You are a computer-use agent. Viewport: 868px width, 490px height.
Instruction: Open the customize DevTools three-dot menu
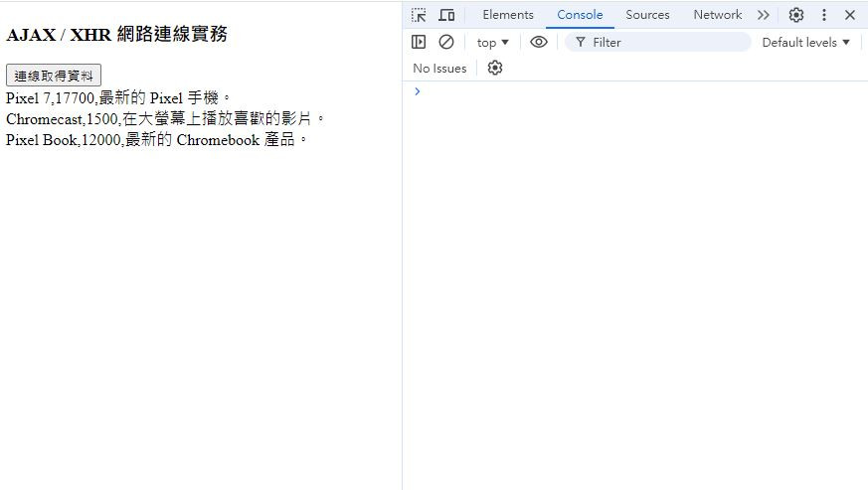pyautogui.click(x=823, y=15)
